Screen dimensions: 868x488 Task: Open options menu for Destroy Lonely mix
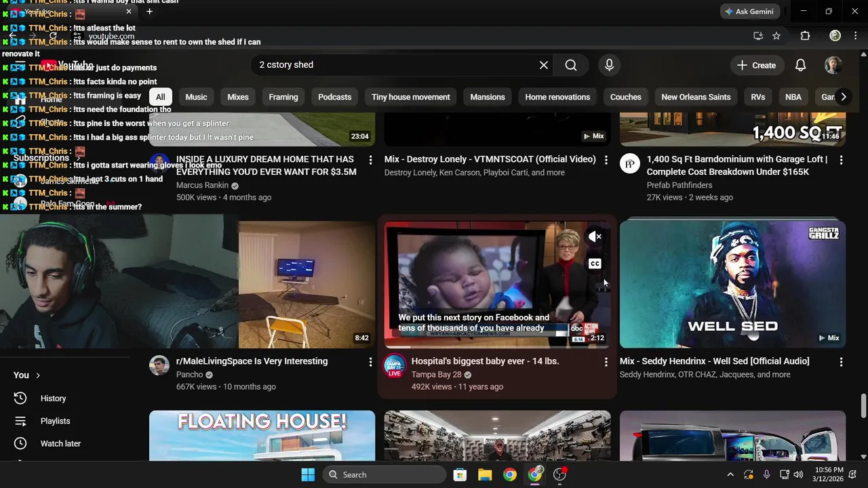point(606,160)
